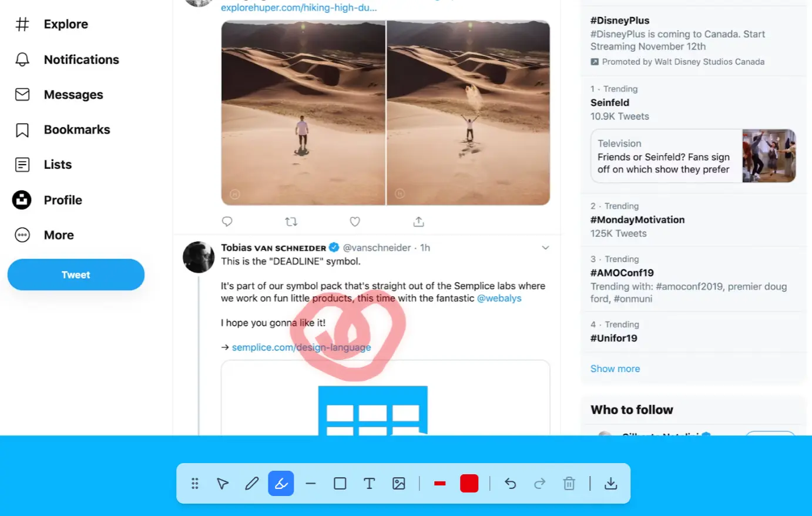Open replies on the desert photo tweet

[x=227, y=222]
